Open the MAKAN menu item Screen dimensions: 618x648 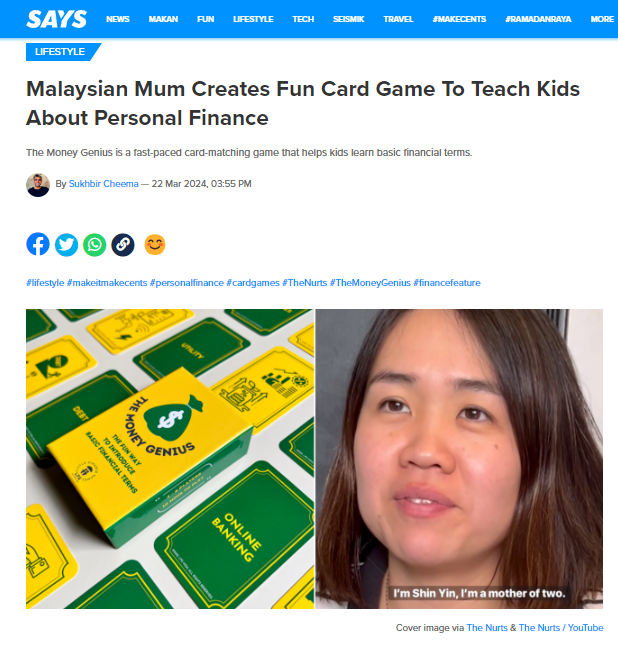(163, 19)
